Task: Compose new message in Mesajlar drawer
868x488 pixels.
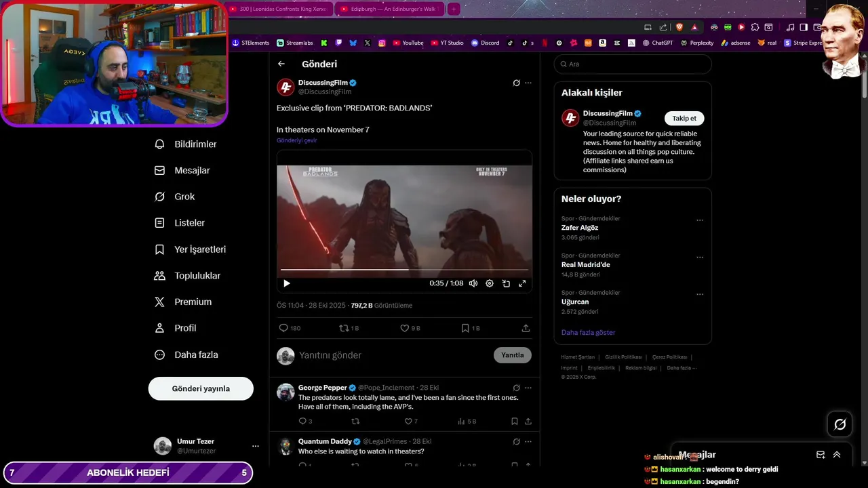Action: (821, 455)
